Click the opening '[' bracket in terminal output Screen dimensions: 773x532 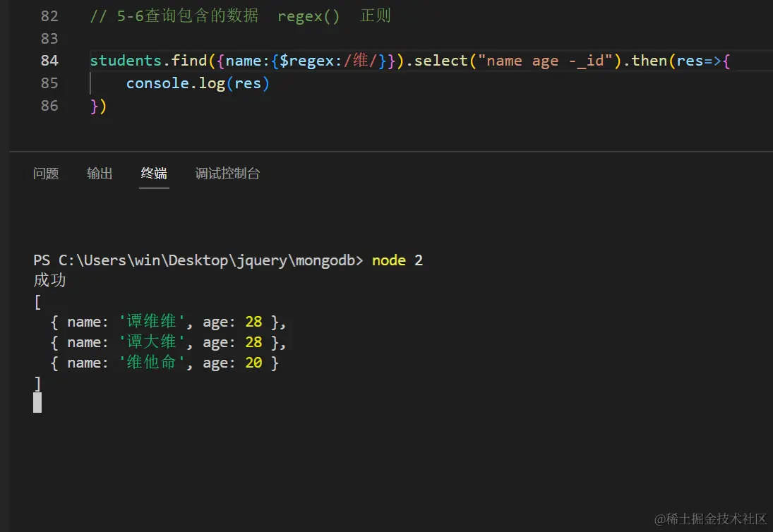pyautogui.click(x=37, y=301)
